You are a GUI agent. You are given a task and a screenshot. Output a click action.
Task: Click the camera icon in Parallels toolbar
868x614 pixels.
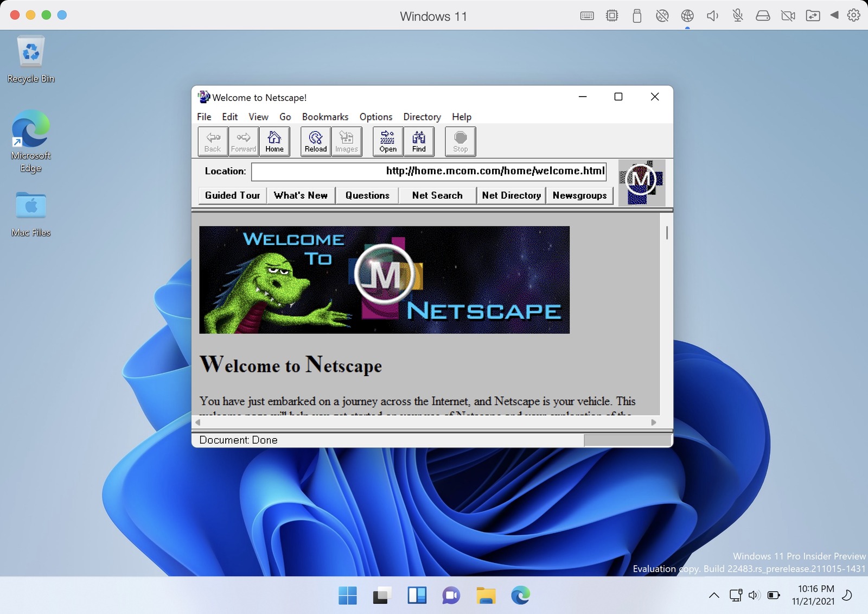(x=788, y=16)
